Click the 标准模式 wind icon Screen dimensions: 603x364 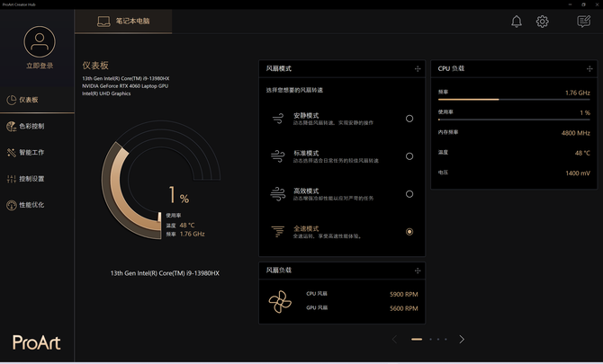pyautogui.click(x=278, y=156)
